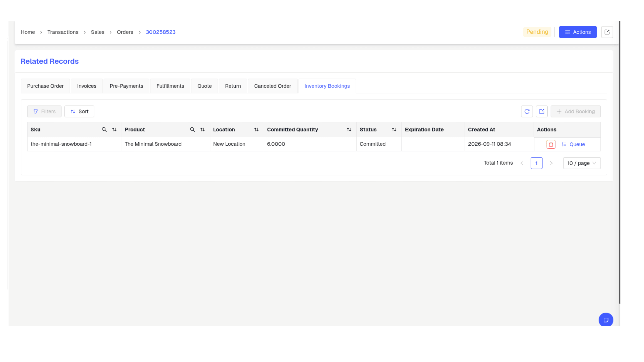Click the refresh icon above the bookings table
The height and width of the screenshot is (362, 644).
(527, 111)
